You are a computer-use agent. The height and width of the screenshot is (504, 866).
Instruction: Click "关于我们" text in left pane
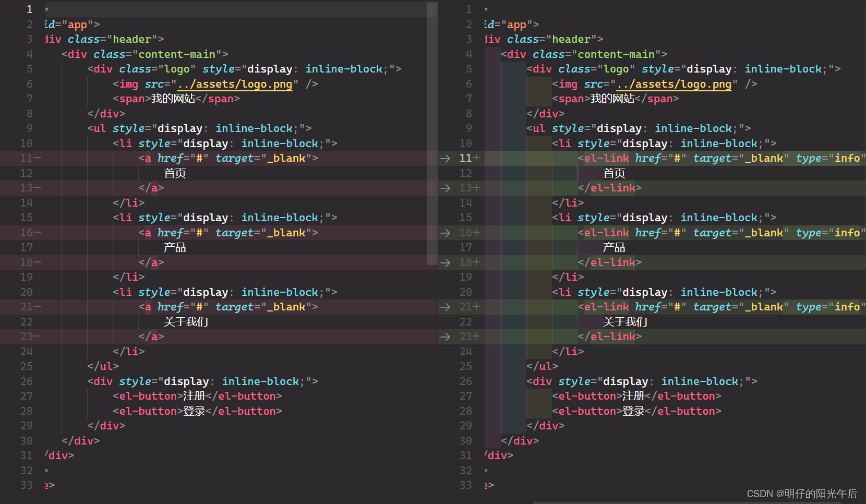tap(186, 322)
